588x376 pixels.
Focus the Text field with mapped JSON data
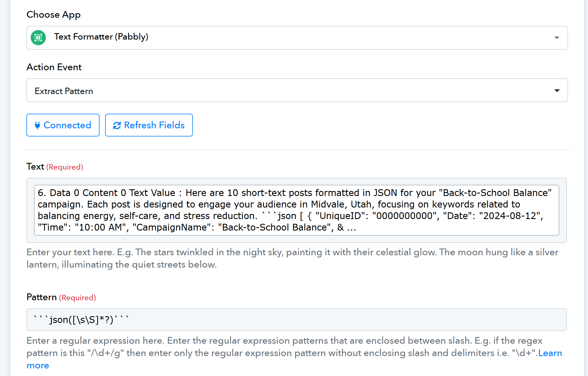tap(297, 210)
